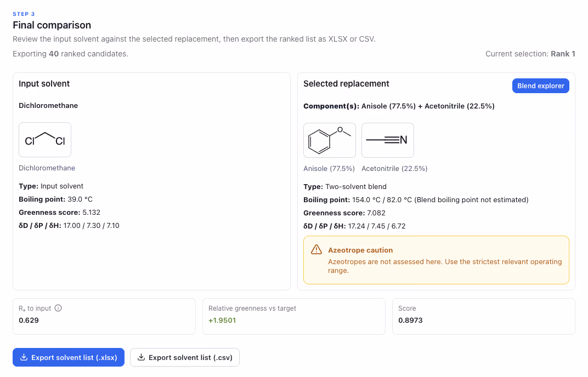
Task: Export solvent list as csv
Action: point(185,357)
